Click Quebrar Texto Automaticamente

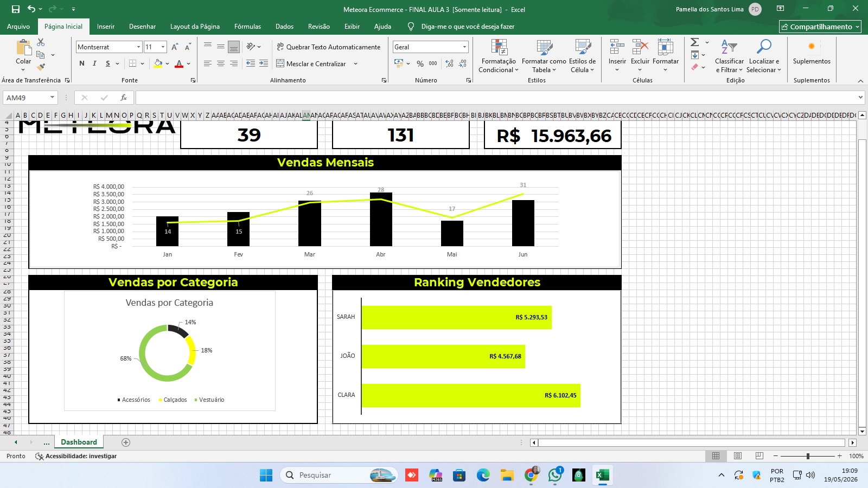[328, 47]
